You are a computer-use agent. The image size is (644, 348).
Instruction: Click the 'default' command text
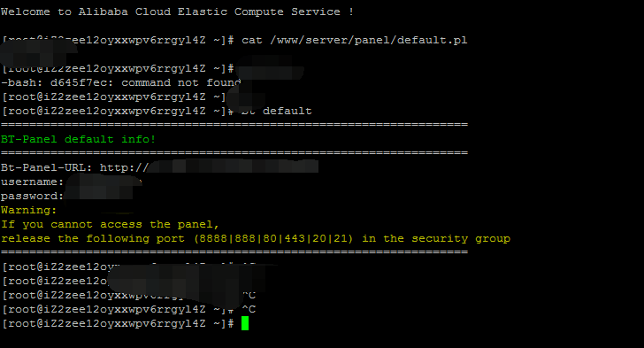click(x=287, y=111)
